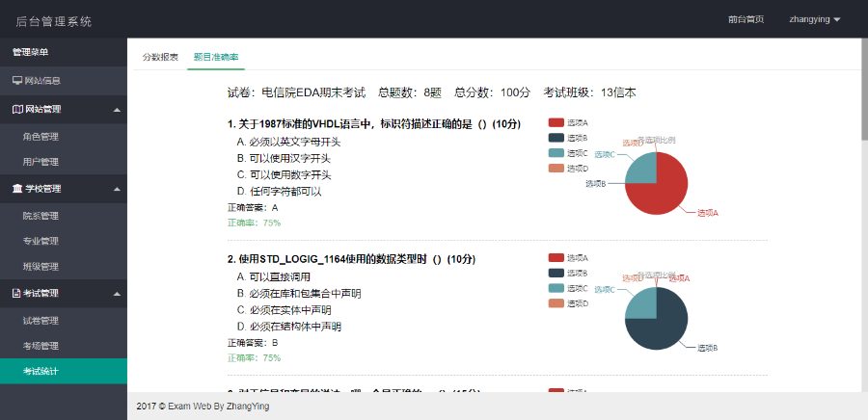Image resolution: width=868 pixels, height=420 pixels.
Task: Open the zhangying user dropdown
Action: point(815,19)
